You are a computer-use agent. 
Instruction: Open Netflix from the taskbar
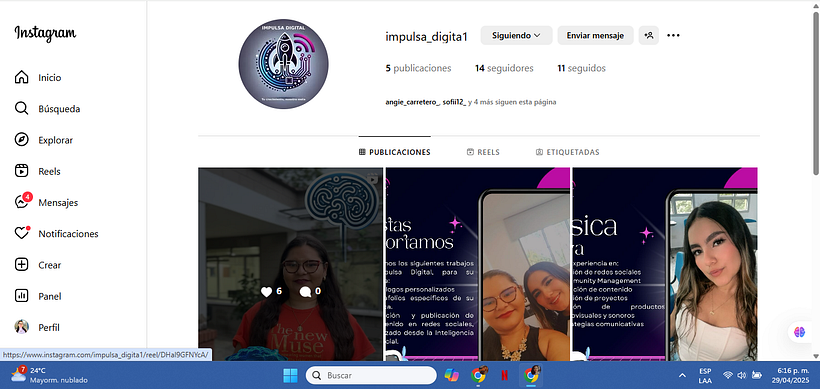pos(504,375)
